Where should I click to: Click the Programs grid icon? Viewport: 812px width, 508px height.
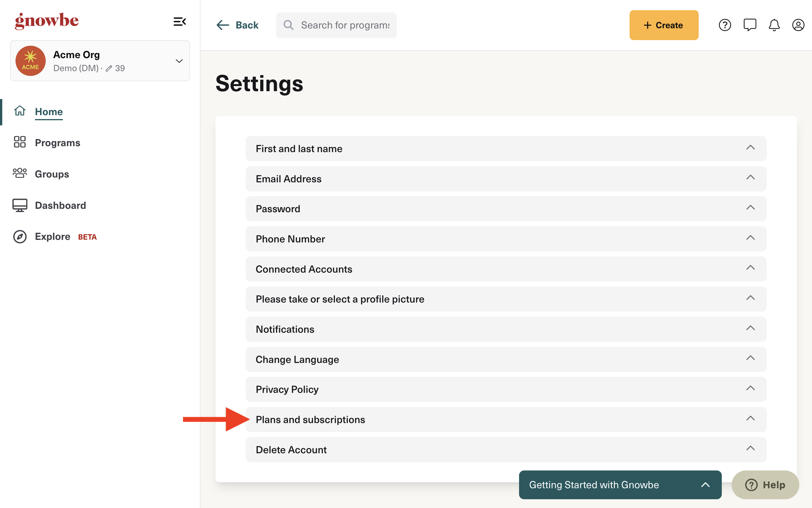click(x=20, y=142)
